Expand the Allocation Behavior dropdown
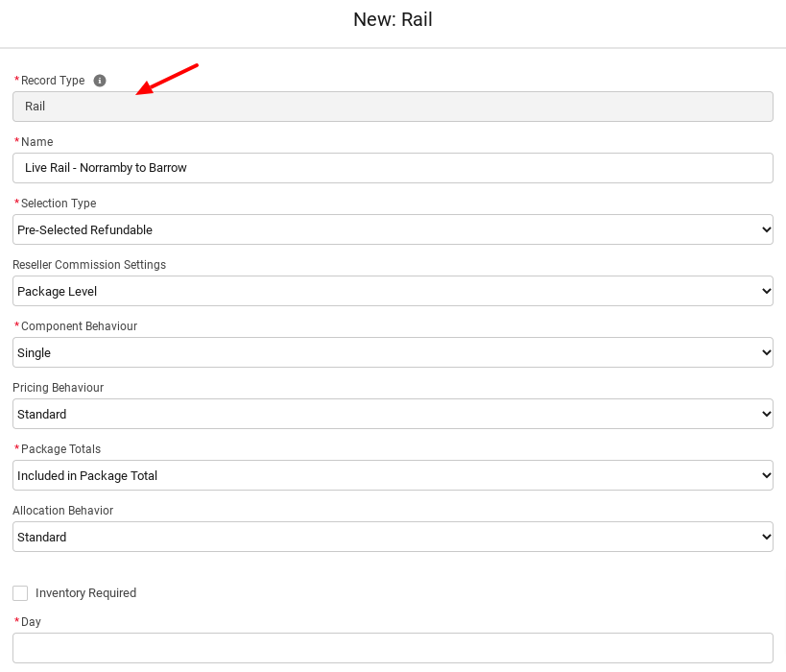The height and width of the screenshot is (672, 786). (393, 537)
